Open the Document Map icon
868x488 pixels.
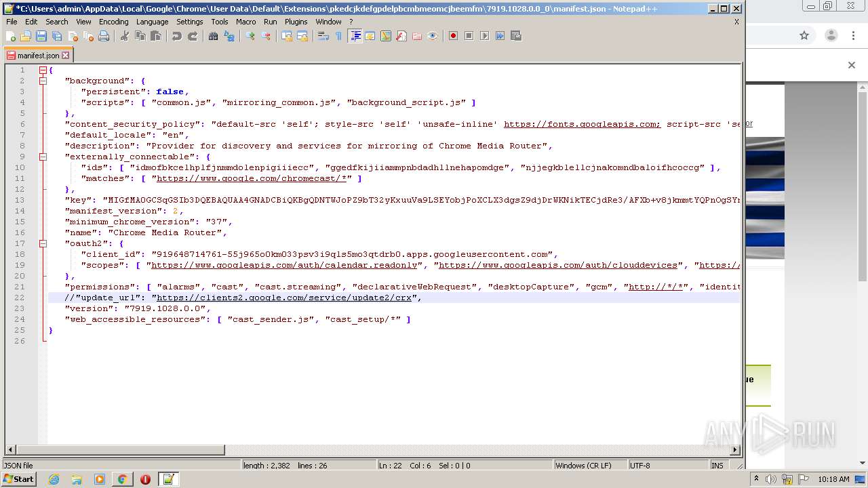[x=386, y=36]
